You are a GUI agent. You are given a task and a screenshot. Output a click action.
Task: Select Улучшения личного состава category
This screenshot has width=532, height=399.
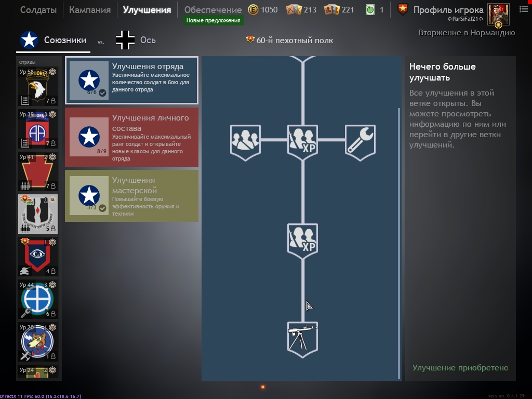131,137
